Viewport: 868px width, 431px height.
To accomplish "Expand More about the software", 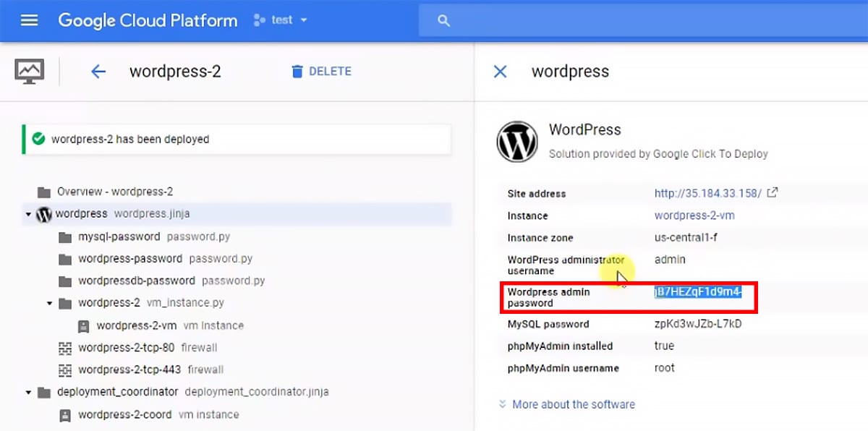I will point(573,404).
